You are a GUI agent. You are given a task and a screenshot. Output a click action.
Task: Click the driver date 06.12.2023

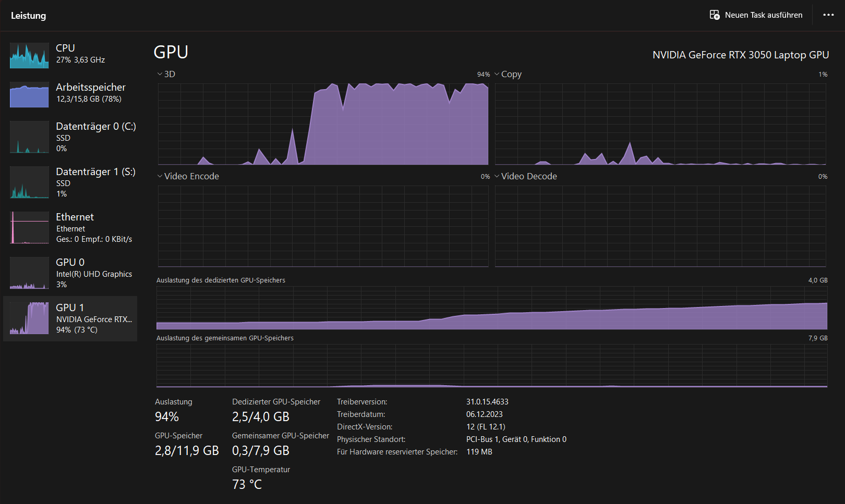[x=485, y=414]
